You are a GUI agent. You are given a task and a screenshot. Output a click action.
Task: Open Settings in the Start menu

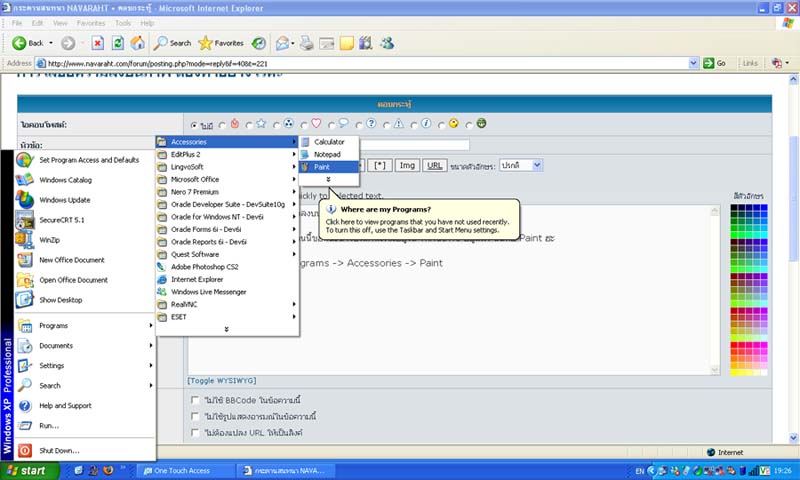(x=85, y=366)
